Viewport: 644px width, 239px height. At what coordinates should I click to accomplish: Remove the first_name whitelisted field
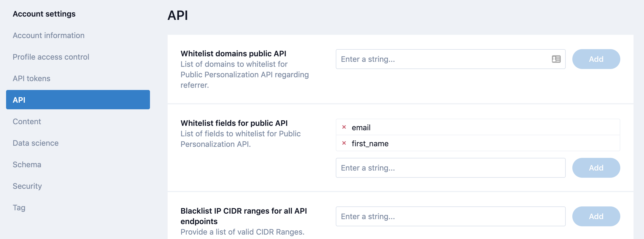tap(344, 143)
